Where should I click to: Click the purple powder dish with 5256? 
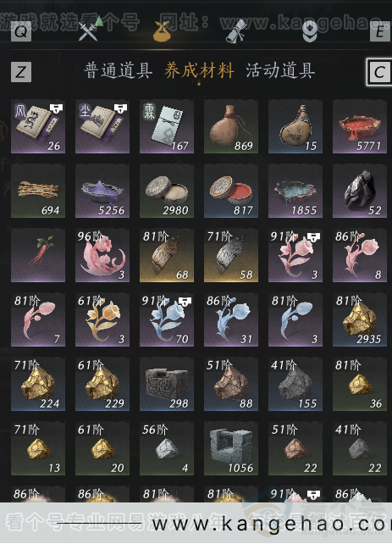[102, 192]
